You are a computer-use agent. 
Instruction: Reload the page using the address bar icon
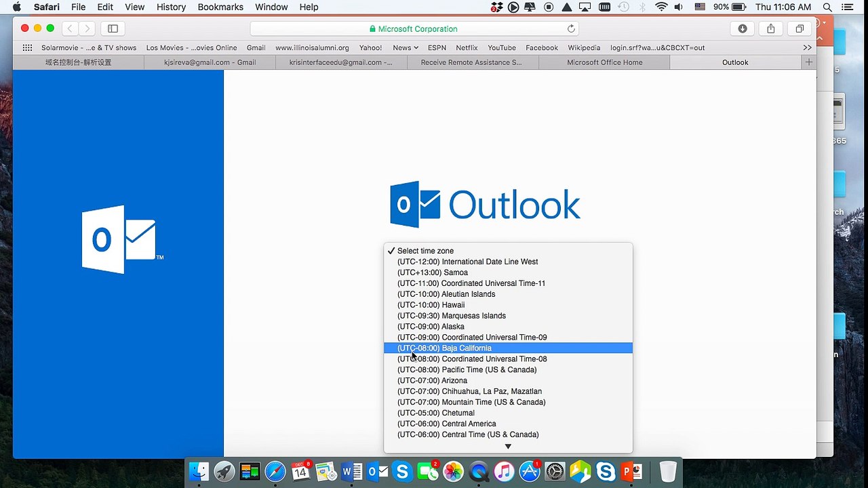tap(571, 28)
